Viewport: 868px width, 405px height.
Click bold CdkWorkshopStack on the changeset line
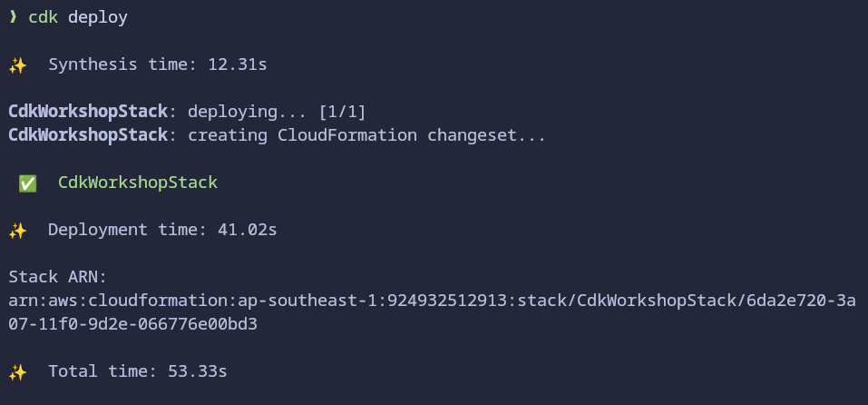[x=88, y=135]
